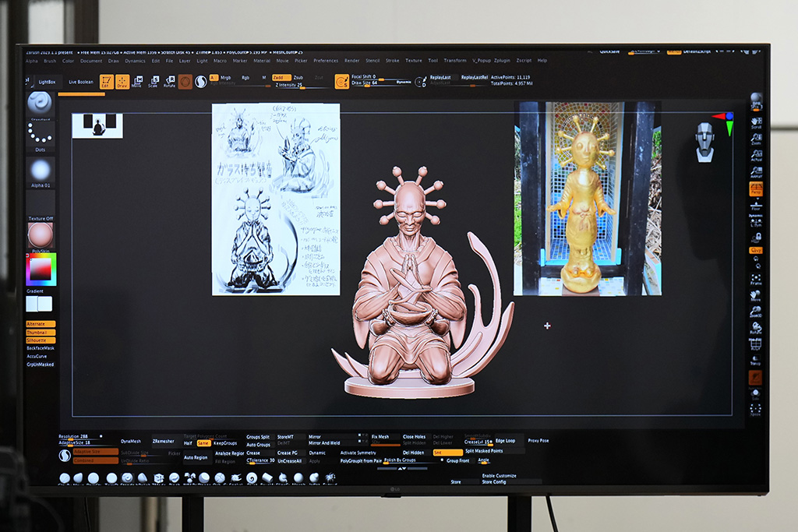798x532 pixels.
Task: Click the Scroll canvas icon
Action: tap(756, 122)
